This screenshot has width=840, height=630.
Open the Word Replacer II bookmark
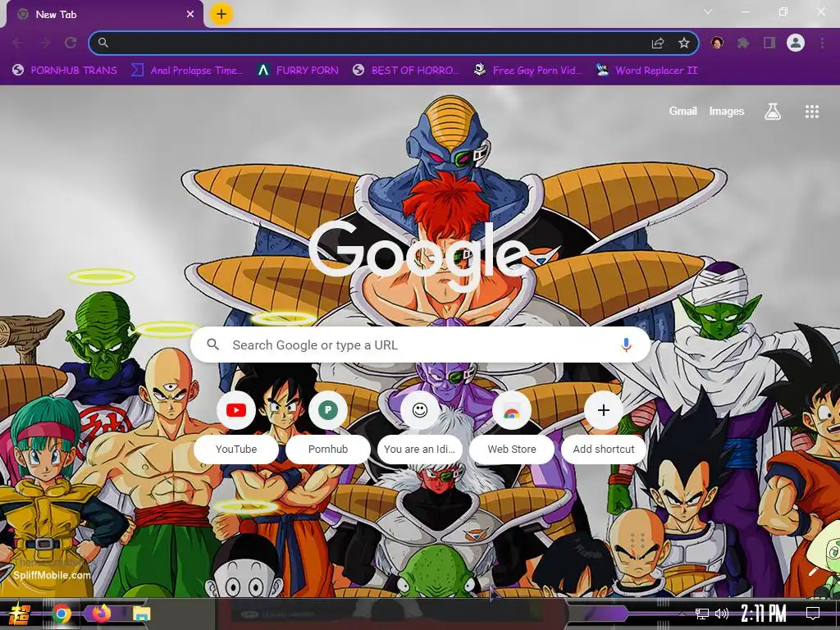point(647,71)
